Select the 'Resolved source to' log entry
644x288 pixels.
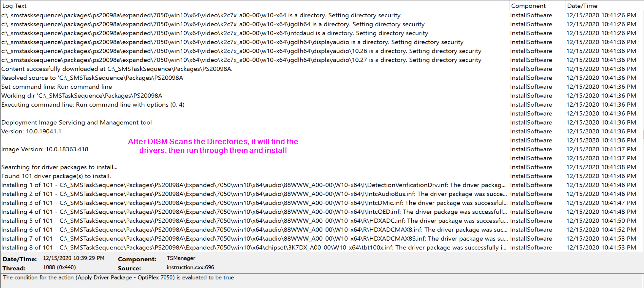point(93,78)
